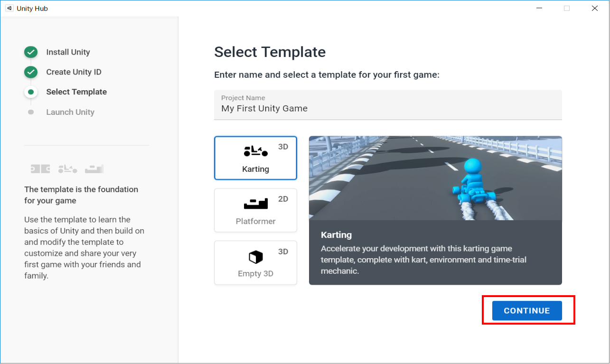Click the cube icon on Empty 3D card
The image size is (610, 364).
[x=255, y=257]
